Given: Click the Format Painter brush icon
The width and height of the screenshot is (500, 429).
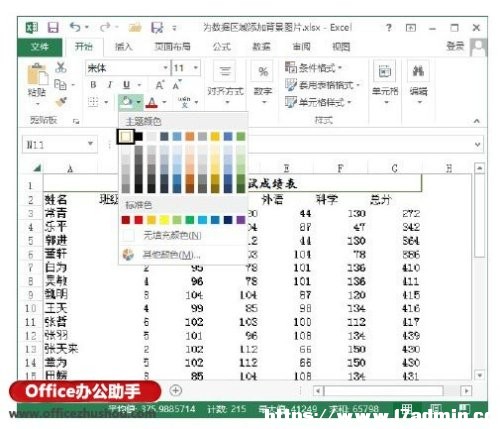Looking at the screenshot, I should click(x=61, y=102).
